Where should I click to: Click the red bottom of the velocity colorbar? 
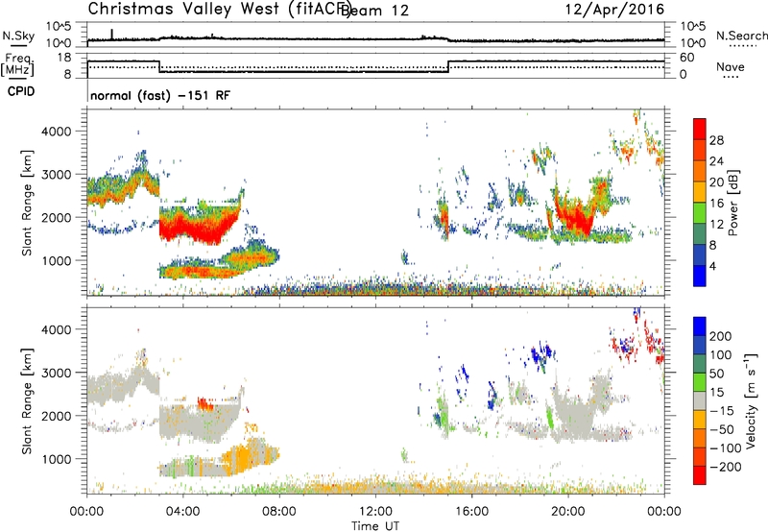(700, 475)
